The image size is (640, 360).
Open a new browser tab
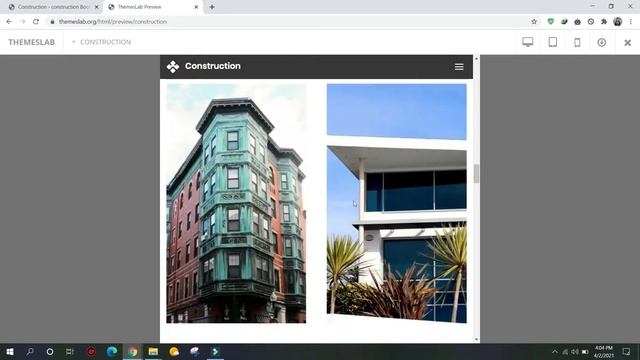click(x=212, y=7)
